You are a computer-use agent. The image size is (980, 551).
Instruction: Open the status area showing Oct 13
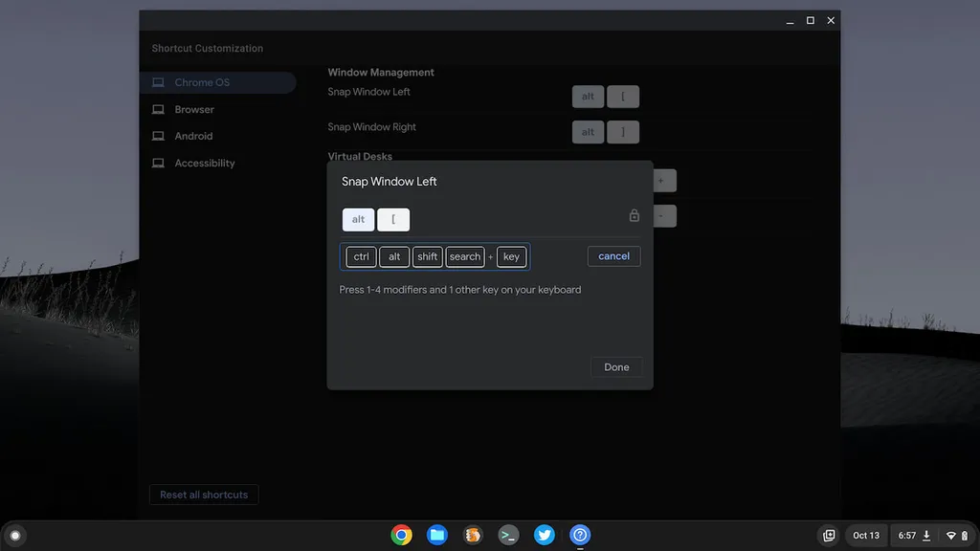click(x=865, y=536)
